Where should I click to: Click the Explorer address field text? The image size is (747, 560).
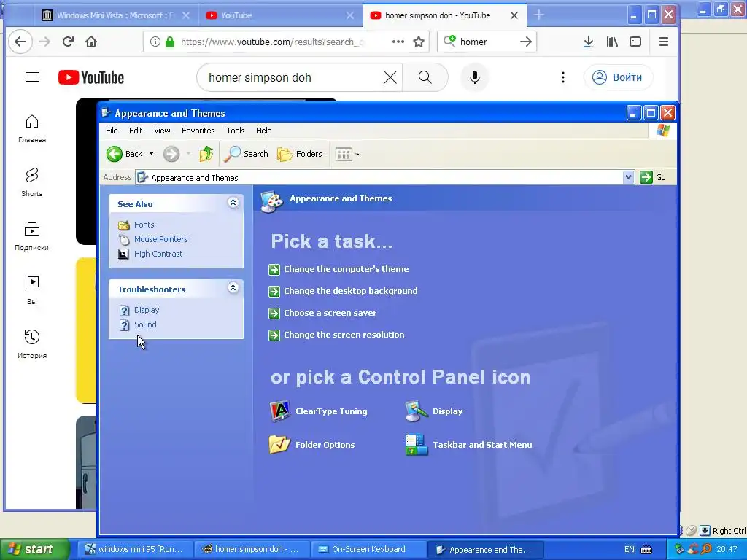pos(194,178)
